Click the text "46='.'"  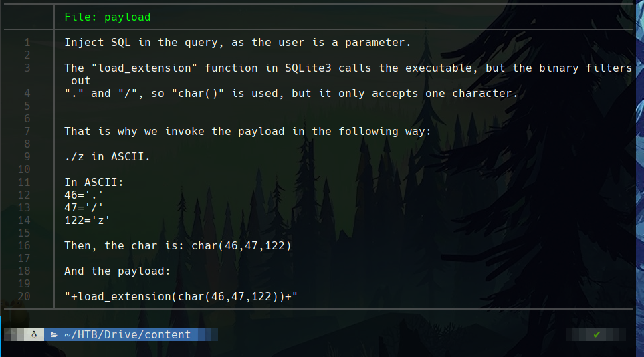coord(84,195)
